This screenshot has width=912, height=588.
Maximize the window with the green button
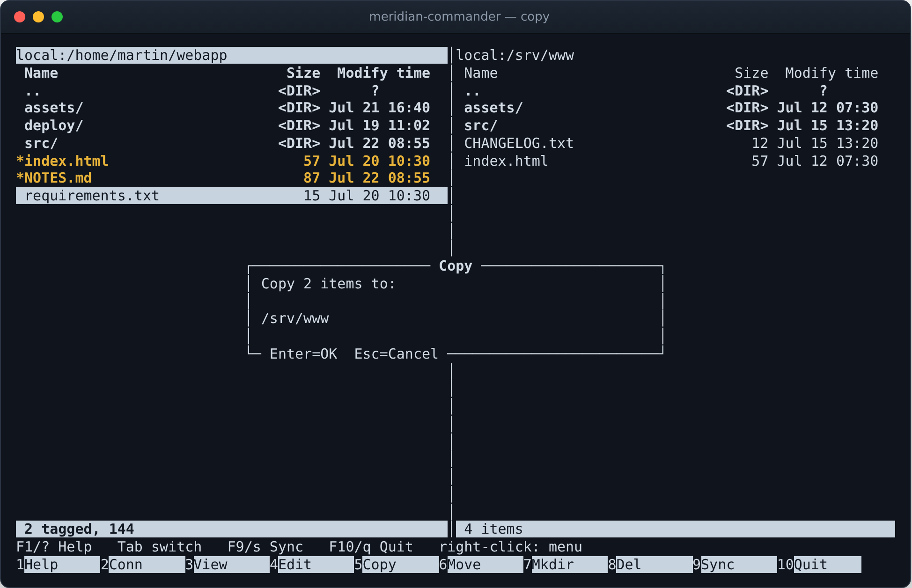coord(57,17)
